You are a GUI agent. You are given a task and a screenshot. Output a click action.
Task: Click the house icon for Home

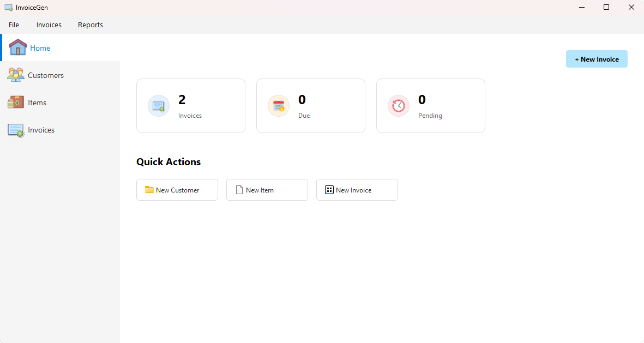18,47
